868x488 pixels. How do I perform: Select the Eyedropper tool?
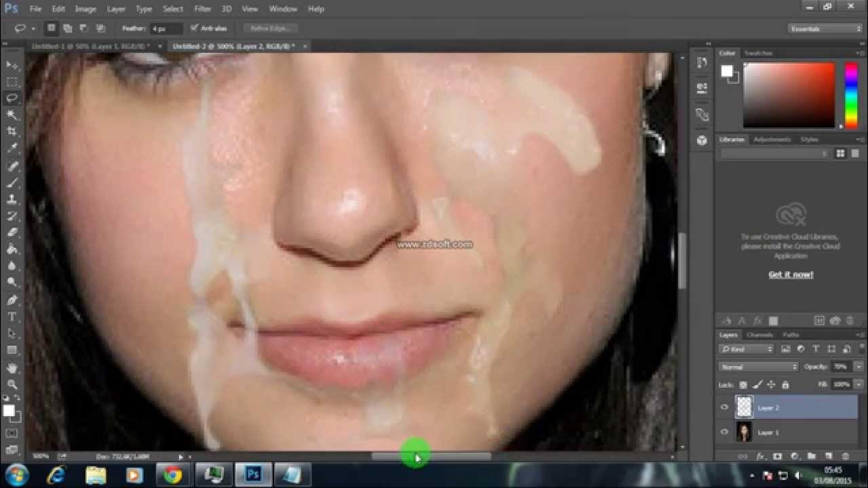point(12,148)
